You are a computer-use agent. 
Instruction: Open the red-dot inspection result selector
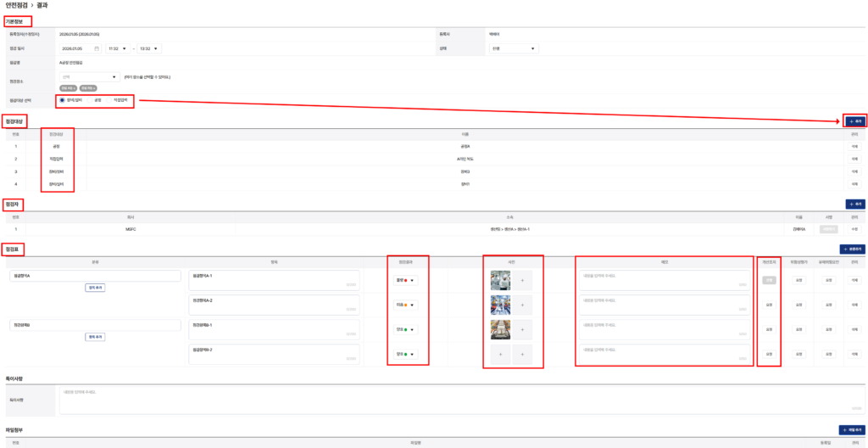click(406, 281)
